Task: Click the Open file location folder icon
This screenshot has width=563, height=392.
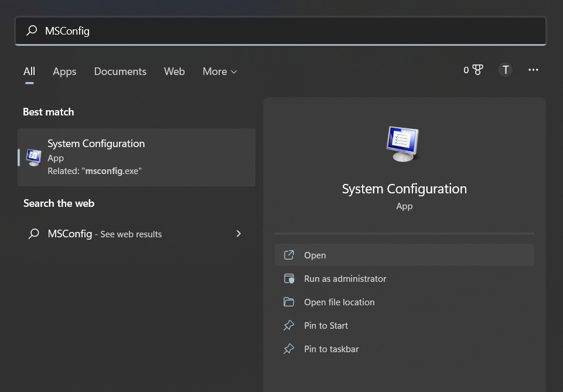Action: (x=289, y=302)
